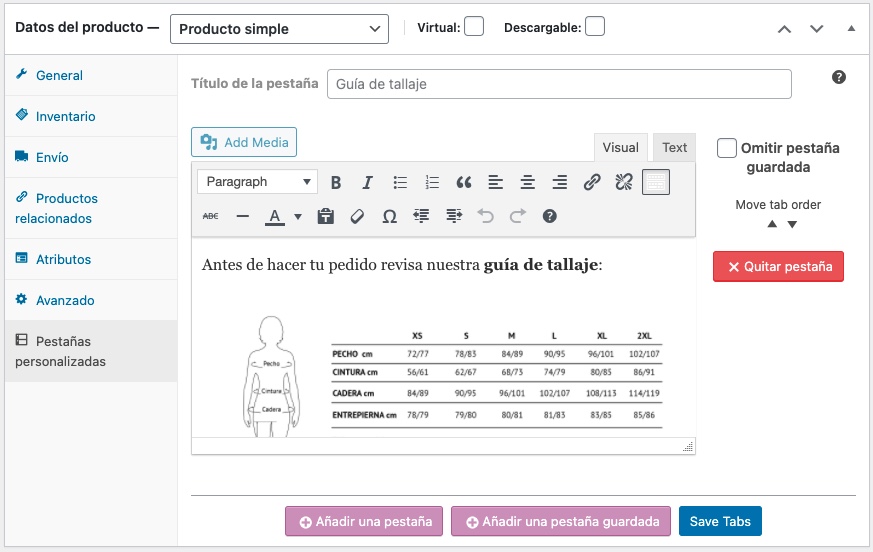Switch to the Text editor tab

point(675,148)
